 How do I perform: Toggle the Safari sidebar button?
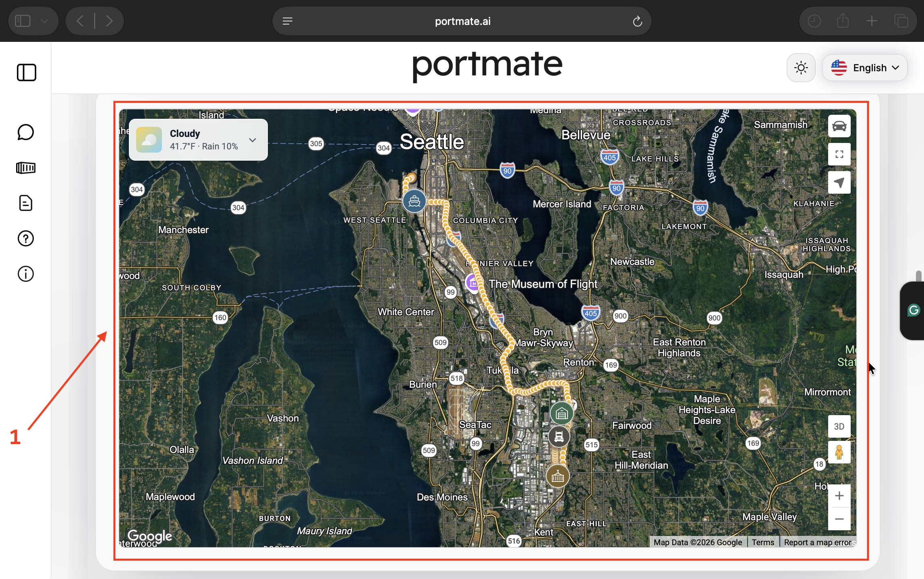(x=23, y=21)
